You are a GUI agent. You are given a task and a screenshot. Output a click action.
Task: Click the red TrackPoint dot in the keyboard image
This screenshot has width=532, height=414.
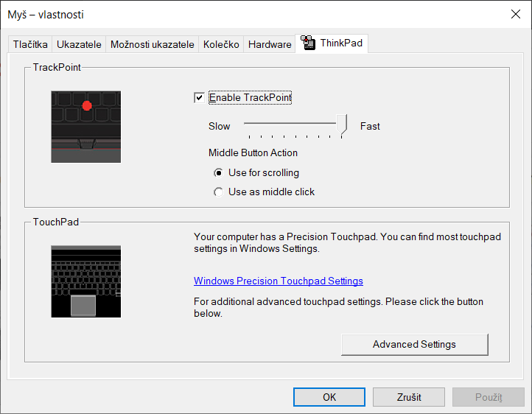(x=87, y=106)
